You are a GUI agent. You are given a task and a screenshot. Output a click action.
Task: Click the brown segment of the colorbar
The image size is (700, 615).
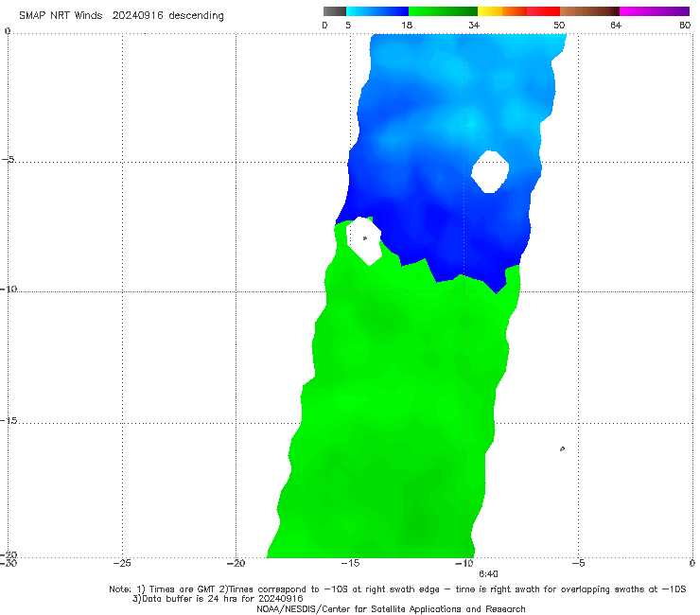(589, 11)
